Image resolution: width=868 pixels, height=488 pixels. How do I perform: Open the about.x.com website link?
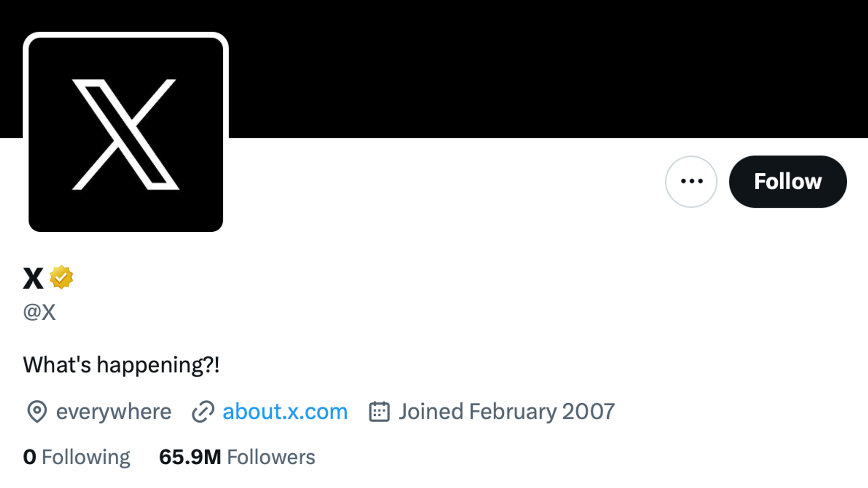(284, 411)
